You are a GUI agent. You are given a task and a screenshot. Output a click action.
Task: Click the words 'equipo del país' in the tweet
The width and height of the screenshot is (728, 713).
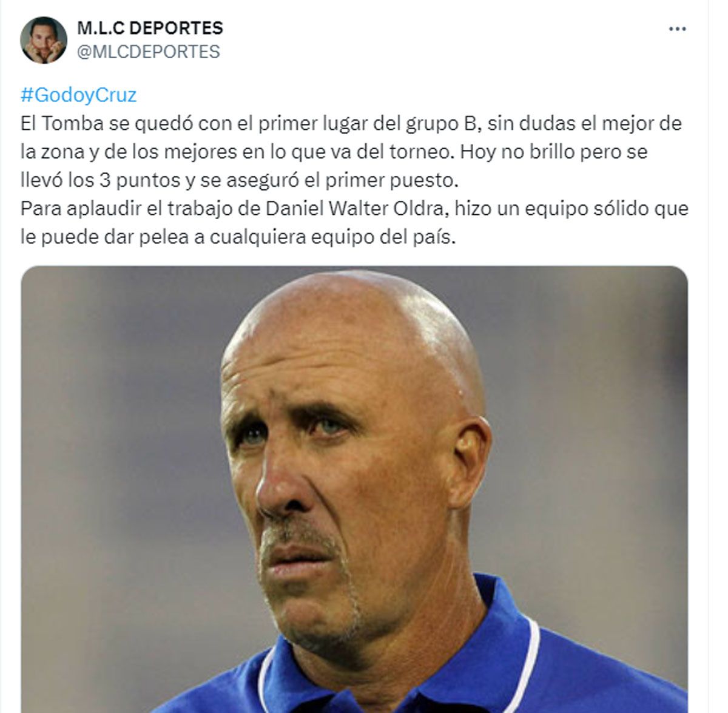[383, 237]
